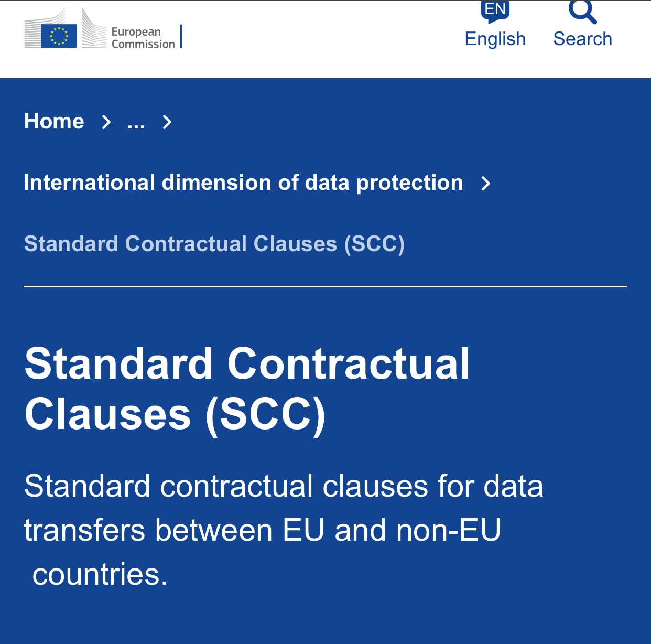The width and height of the screenshot is (651, 644).
Task: Click the chevron following the breadcrumb ellipsis
Action: tap(167, 122)
